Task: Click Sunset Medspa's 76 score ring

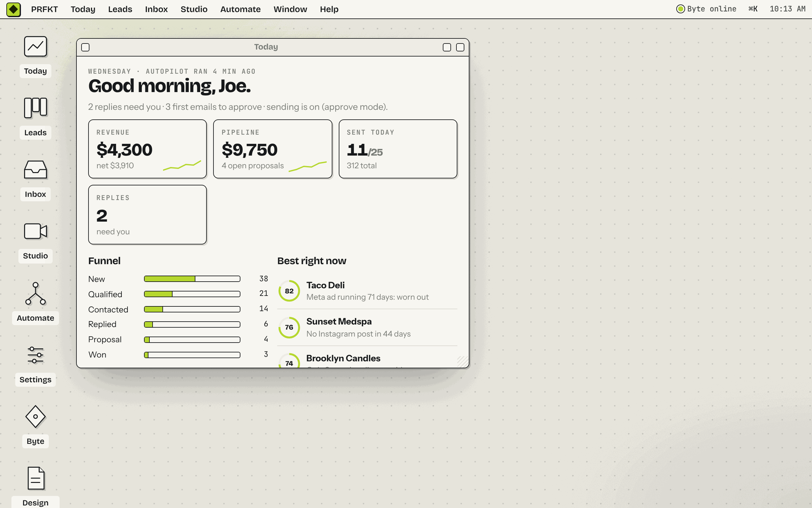Action: [289, 328]
